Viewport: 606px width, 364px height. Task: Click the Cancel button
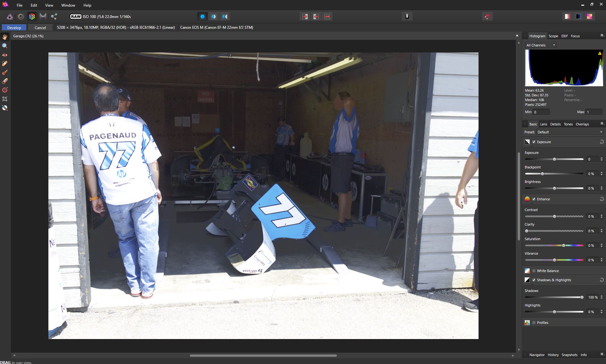[40, 27]
